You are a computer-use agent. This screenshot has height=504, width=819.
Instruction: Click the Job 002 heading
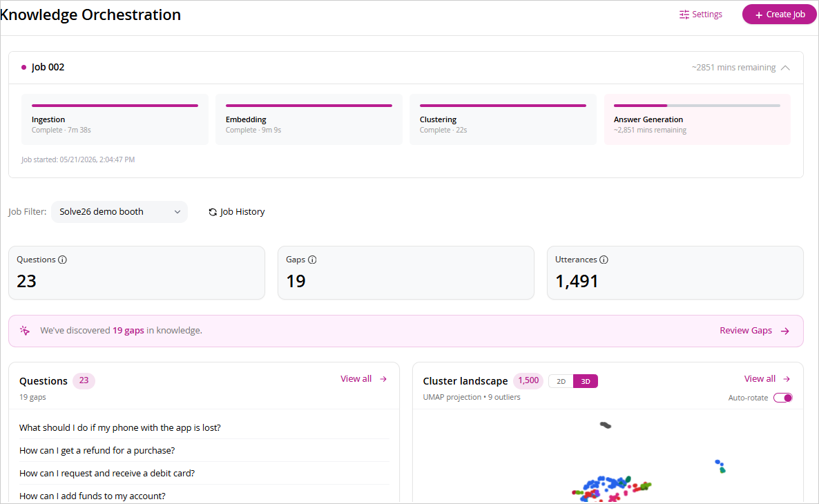click(x=48, y=68)
